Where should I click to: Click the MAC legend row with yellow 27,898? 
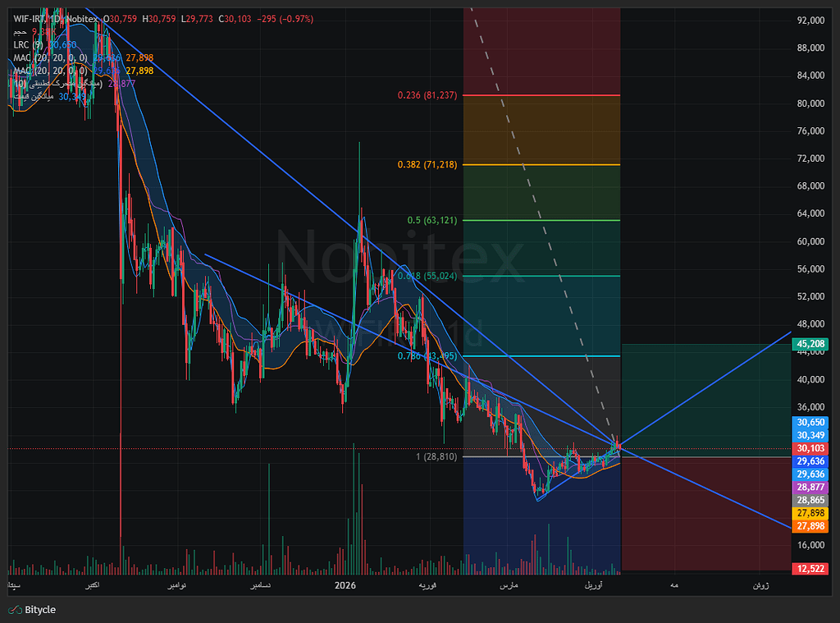(x=83, y=71)
